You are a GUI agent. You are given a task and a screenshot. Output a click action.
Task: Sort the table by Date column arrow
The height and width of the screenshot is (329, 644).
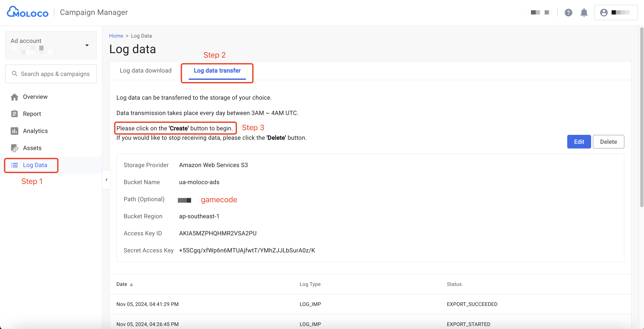[x=131, y=284]
